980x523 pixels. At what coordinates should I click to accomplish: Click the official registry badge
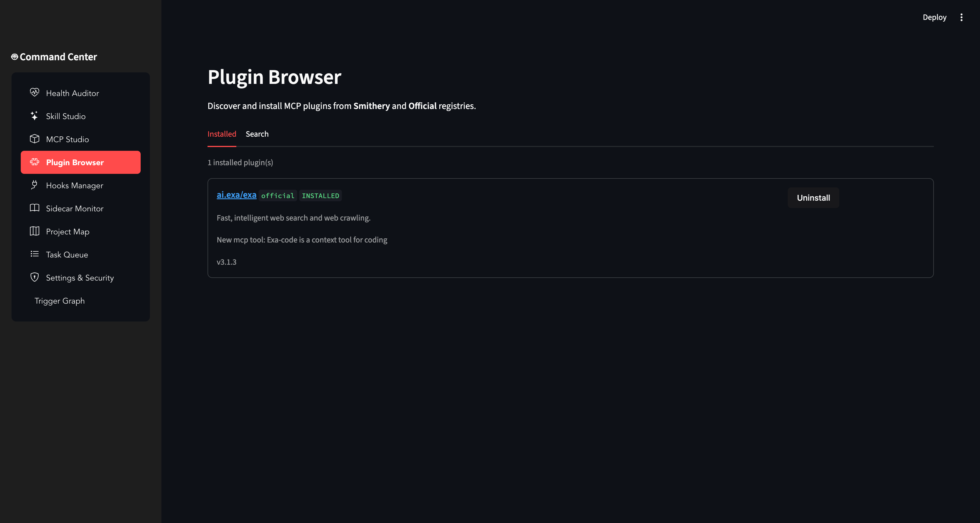coord(278,196)
